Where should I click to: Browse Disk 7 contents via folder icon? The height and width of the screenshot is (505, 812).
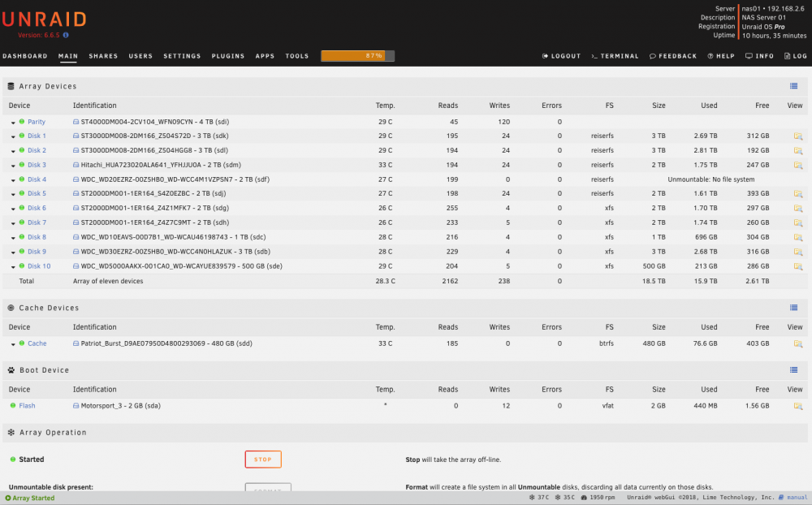point(798,222)
